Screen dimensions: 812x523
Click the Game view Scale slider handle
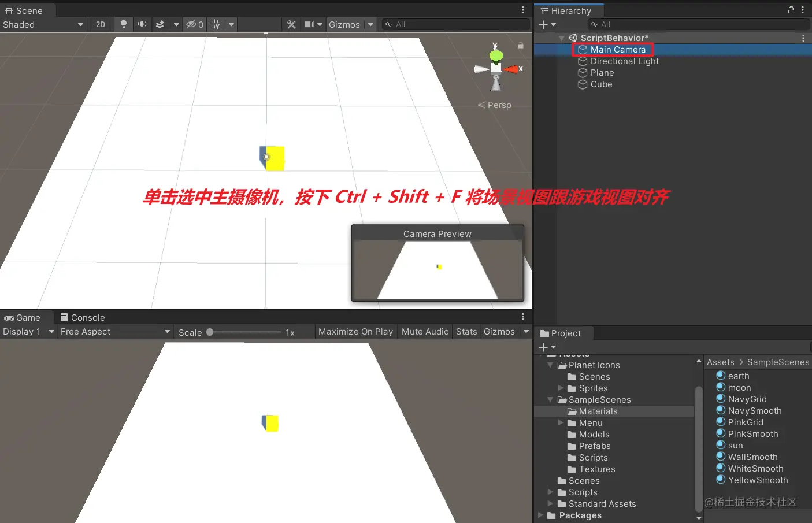[210, 332]
